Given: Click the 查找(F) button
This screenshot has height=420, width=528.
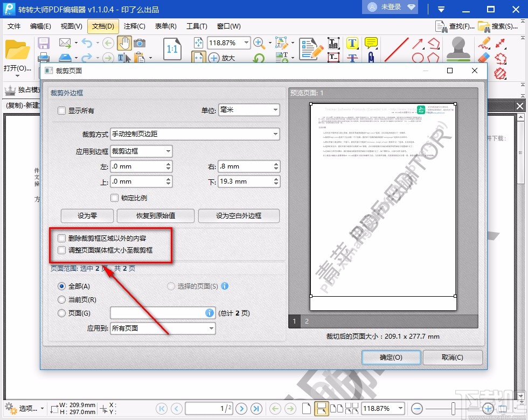Looking at the screenshot, I should point(455,26).
